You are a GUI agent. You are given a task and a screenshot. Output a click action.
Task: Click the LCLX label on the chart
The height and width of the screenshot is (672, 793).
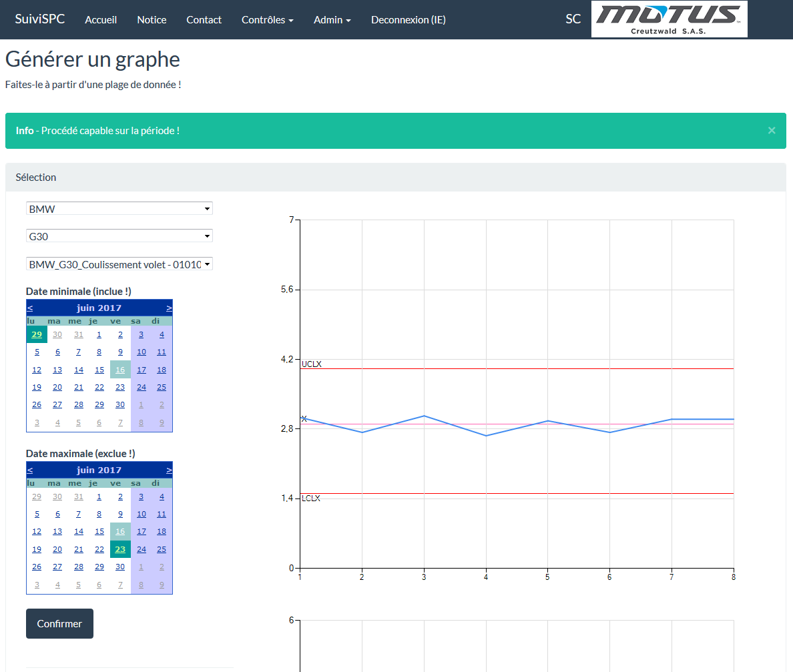point(311,498)
